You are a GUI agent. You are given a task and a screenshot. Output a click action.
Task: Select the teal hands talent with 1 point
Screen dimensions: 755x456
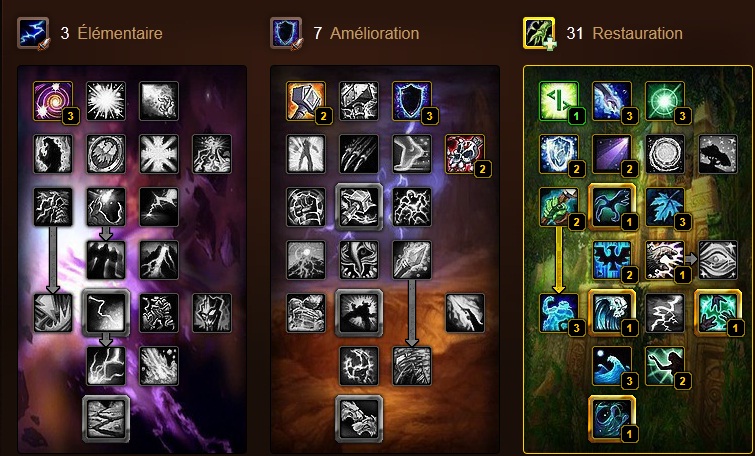717,313
